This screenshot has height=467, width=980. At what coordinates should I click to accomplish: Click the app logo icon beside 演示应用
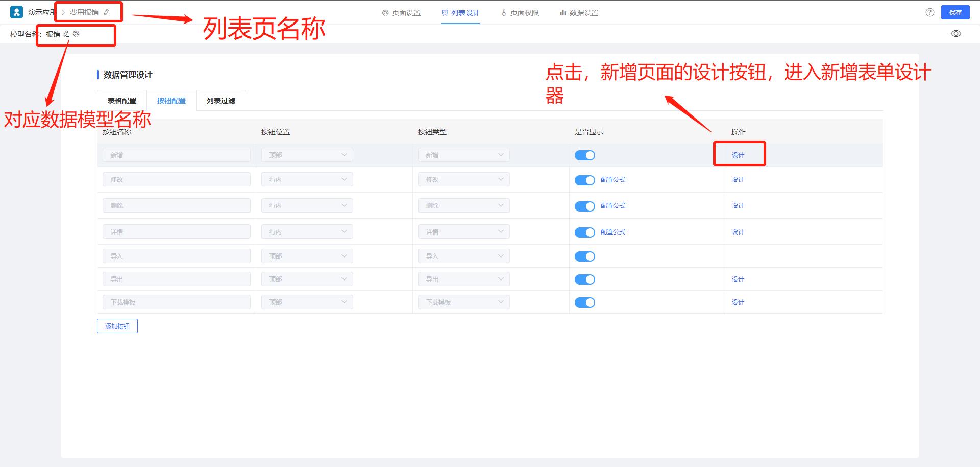click(16, 12)
